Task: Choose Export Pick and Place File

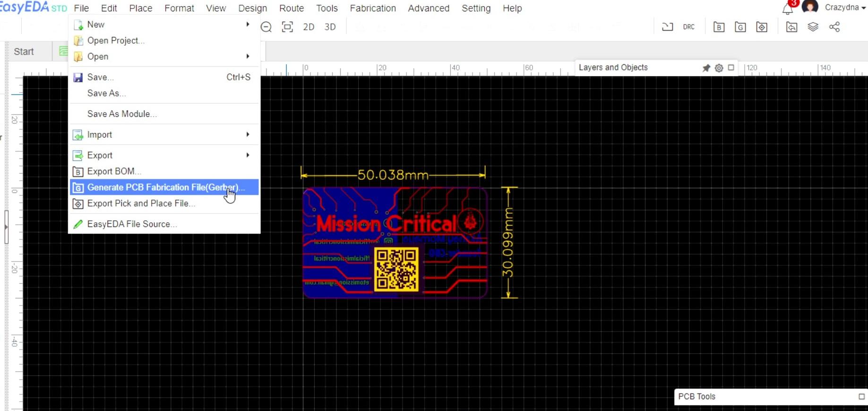Action: [x=164, y=203]
